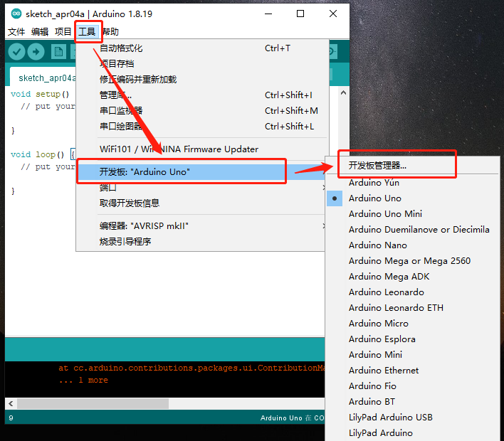
Task: Click the console scrollbar left arrow
Action: pyautogui.click(x=11, y=403)
